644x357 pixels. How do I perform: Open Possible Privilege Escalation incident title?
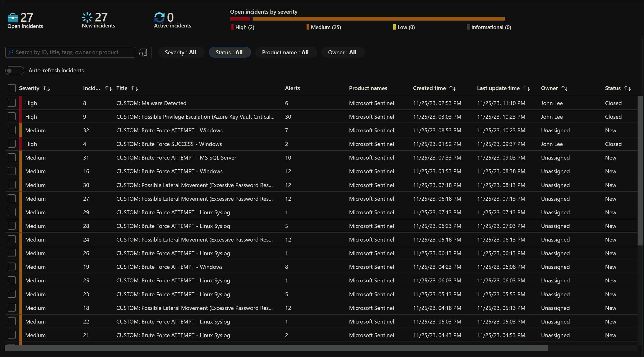195,117
